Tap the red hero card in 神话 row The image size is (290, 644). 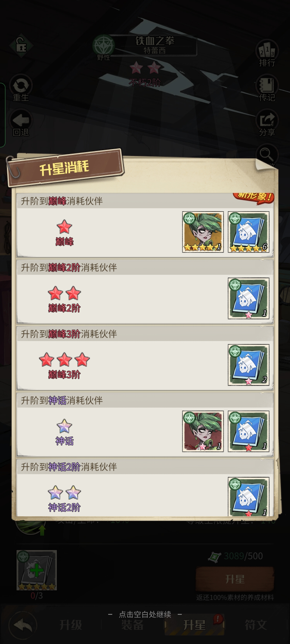(203, 431)
